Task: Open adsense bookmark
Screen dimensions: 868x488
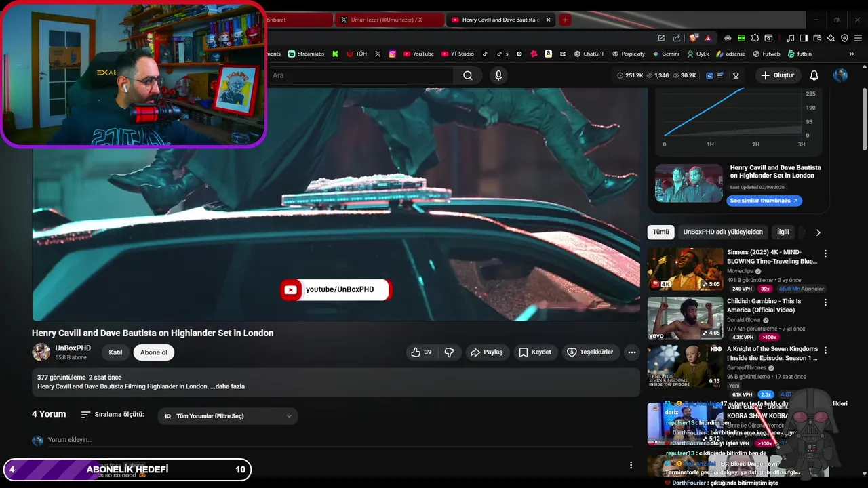Action: pos(730,54)
